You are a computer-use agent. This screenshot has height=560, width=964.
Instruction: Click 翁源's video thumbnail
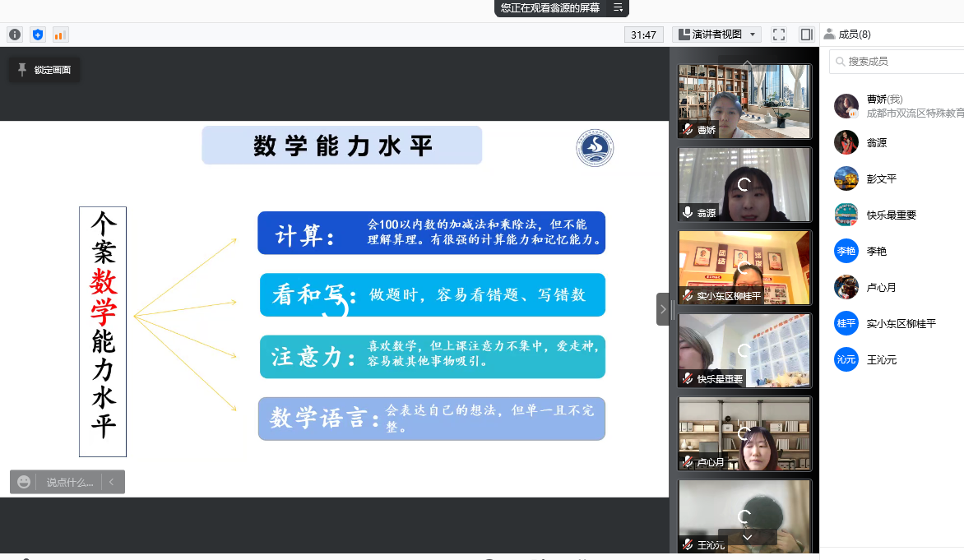(744, 185)
